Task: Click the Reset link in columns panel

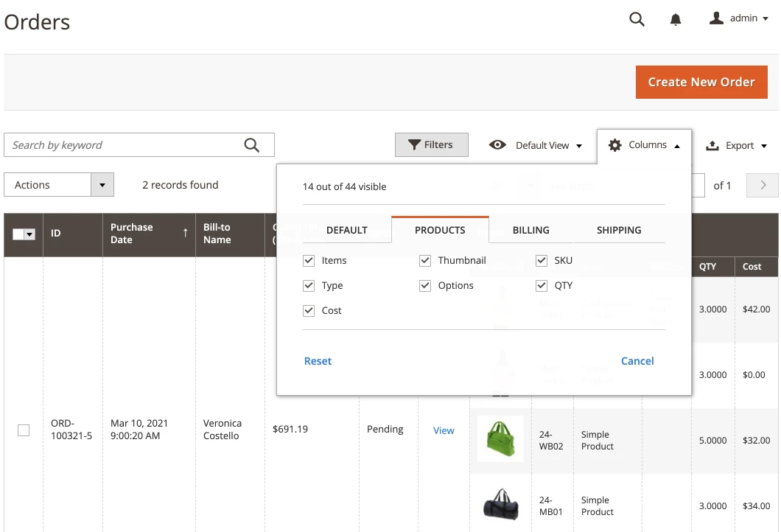Action: pos(318,361)
